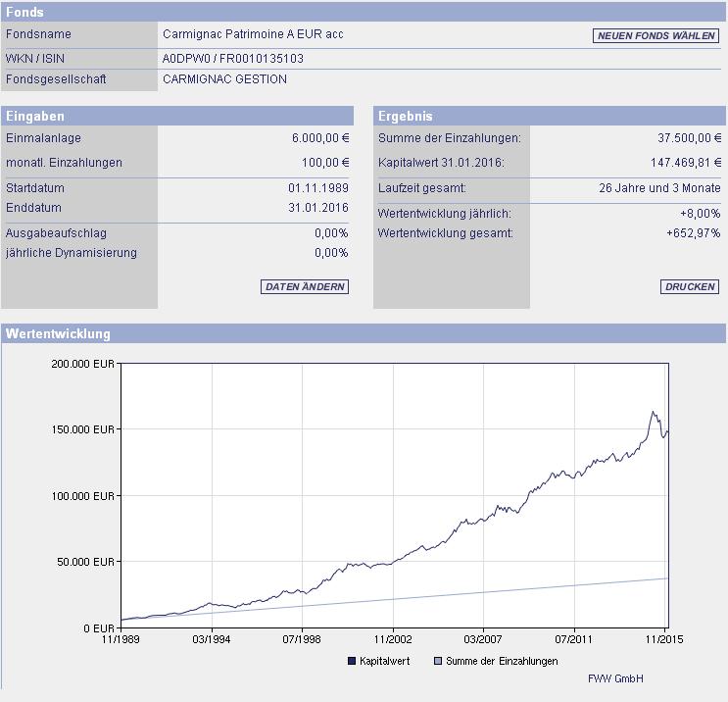Click the CARMIGNAC GESTION company text
728x702 pixels.
tap(224, 79)
